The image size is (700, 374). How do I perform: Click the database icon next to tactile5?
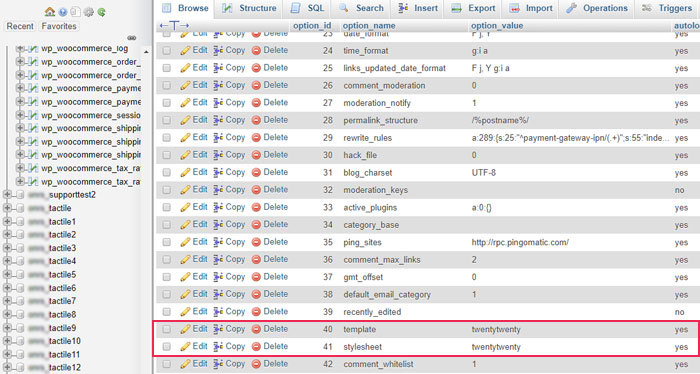20,274
